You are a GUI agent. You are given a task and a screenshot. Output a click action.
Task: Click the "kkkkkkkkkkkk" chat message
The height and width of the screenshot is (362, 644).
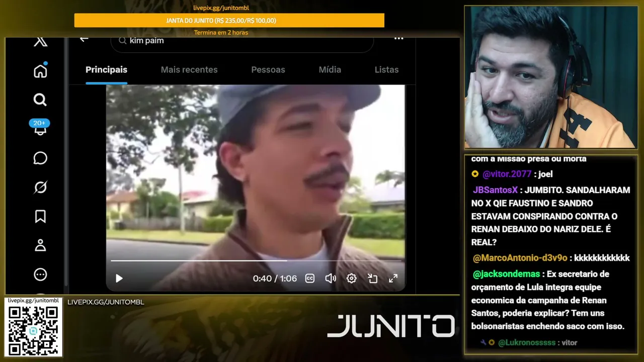pos(602,258)
